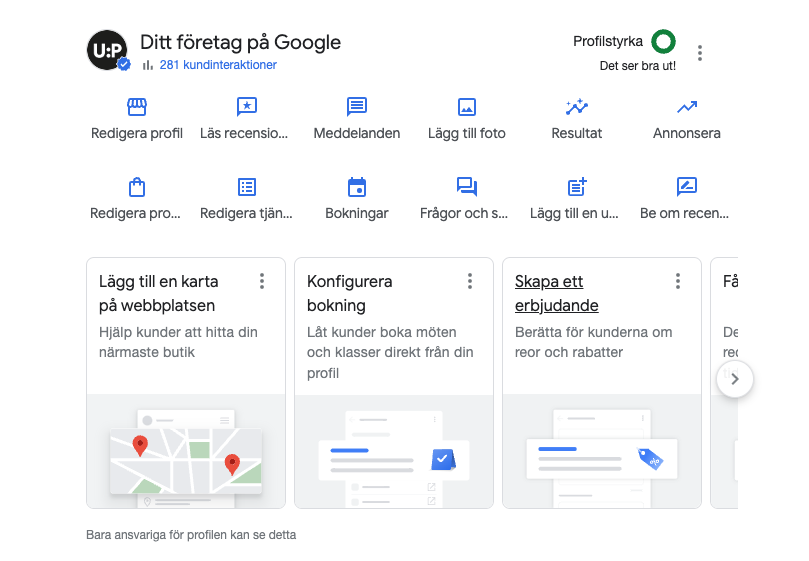809x561 pixels.
Task: Open the three-dot menu beside Profilstyrka
Action: (x=700, y=53)
